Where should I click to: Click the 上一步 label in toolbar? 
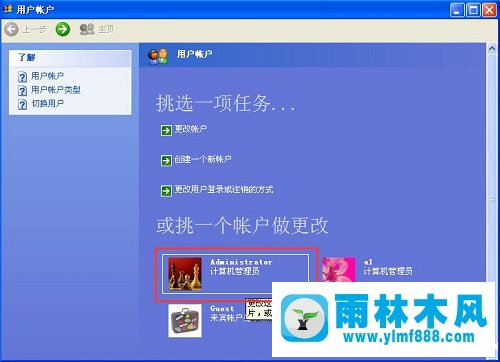[x=34, y=29]
